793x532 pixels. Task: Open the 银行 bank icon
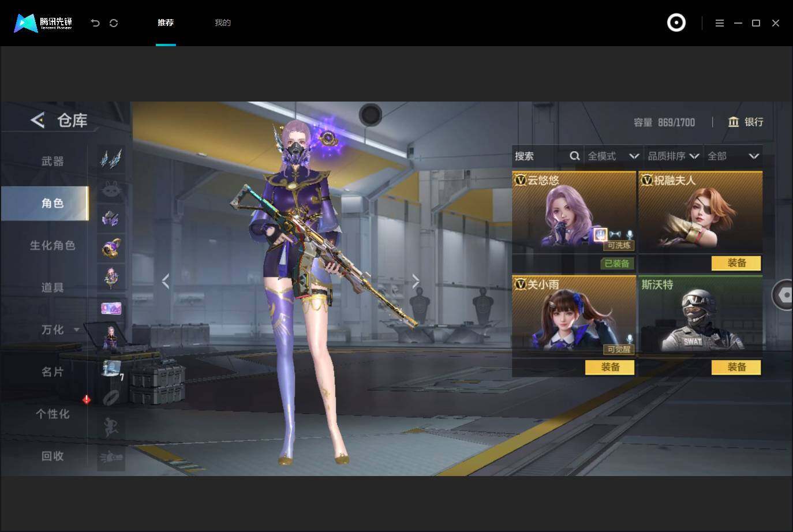tap(734, 122)
